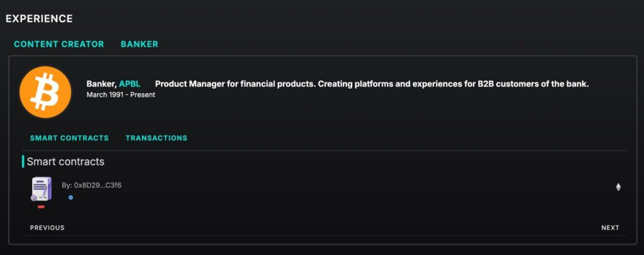Image resolution: width=644 pixels, height=255 pixels.
Task: Click the red minus badge under contract
Action: (x=41, y=207)
